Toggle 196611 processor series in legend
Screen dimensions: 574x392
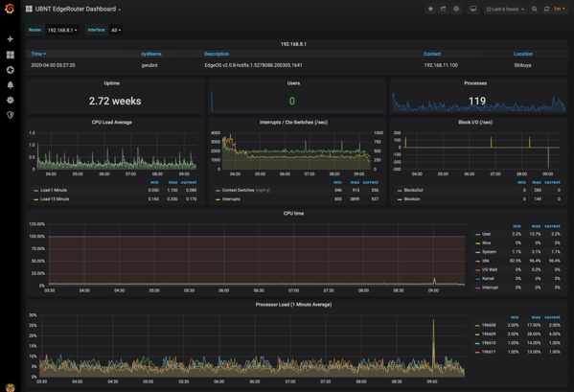489,352
